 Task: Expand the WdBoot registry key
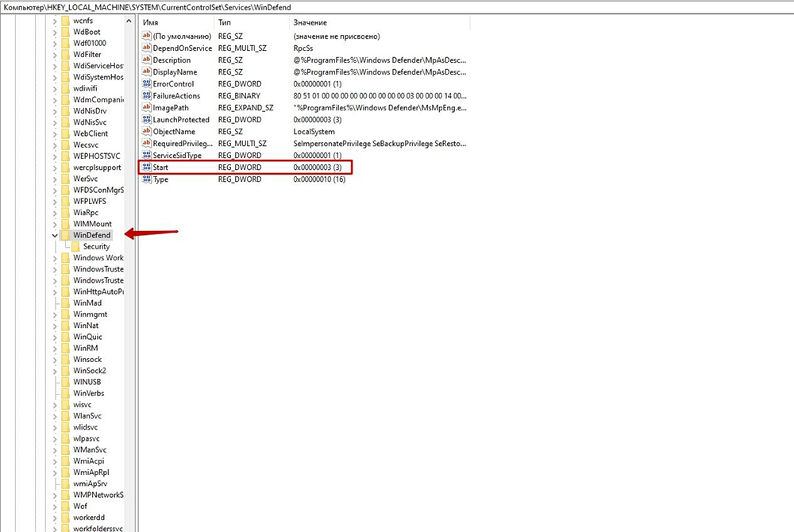coord(55,32)
